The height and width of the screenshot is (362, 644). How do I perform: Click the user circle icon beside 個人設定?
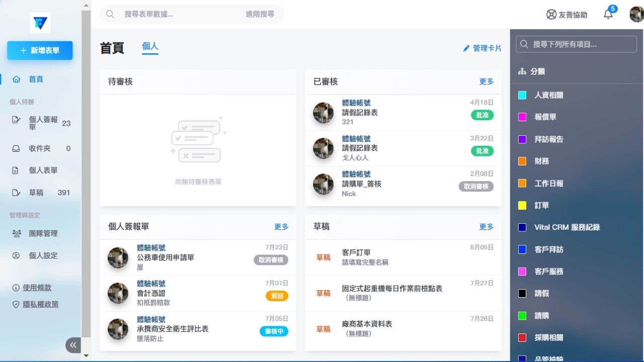point(16,255)
